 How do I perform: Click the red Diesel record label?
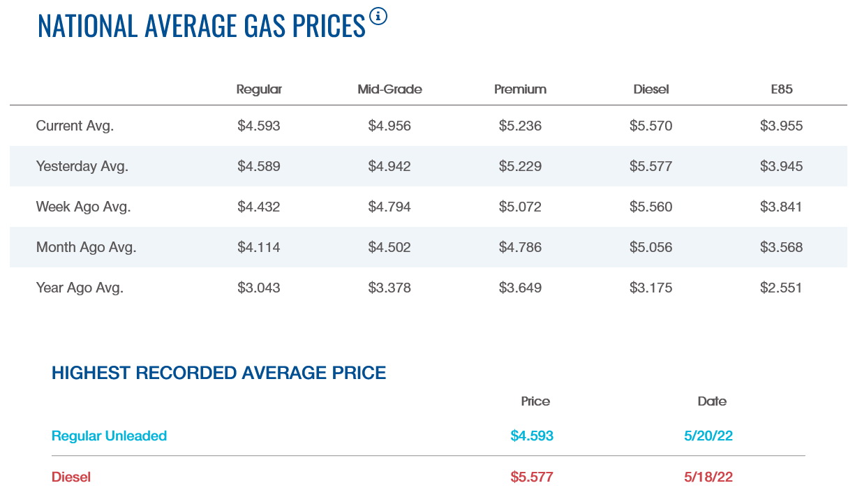71,477
